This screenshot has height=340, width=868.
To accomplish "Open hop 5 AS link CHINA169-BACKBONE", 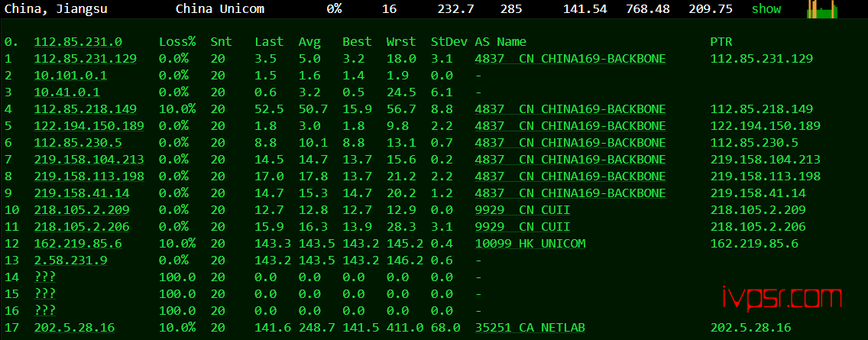I will [x=570, y=126].
